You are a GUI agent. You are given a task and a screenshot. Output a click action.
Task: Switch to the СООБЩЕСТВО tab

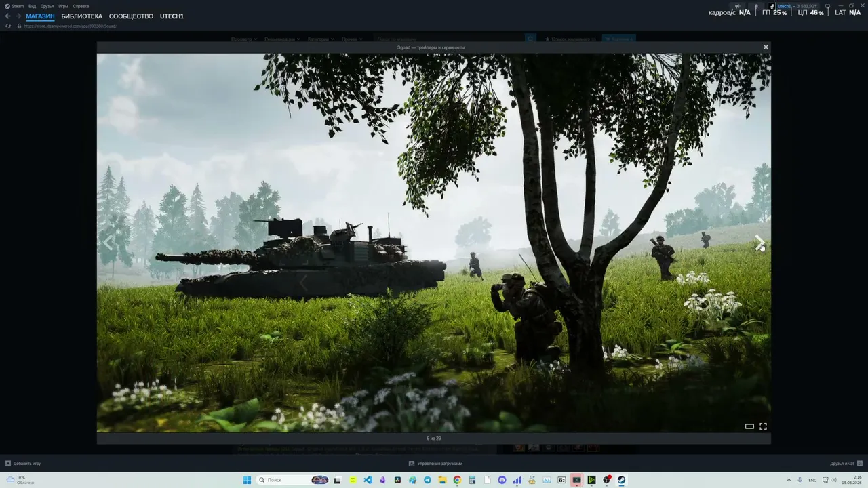coord(131,16)
